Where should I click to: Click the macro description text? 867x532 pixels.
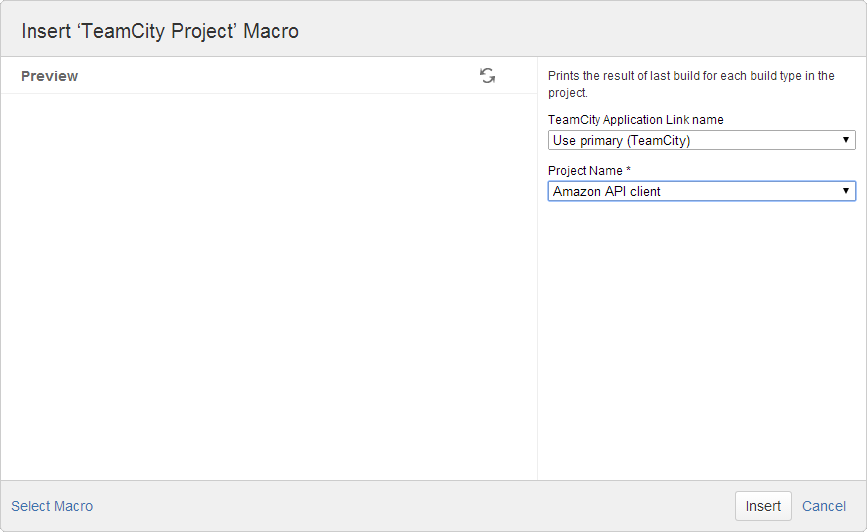pyautogui.click(x=691, y=84)
